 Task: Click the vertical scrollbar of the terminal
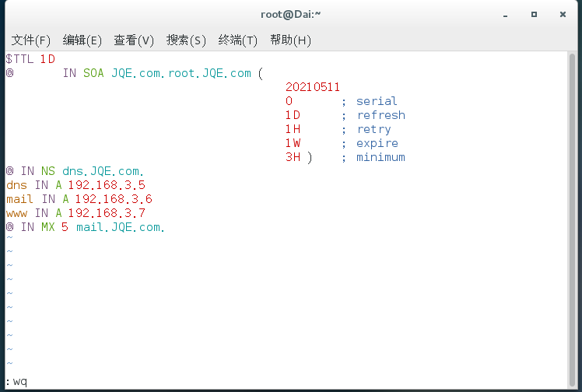[572, 220]
